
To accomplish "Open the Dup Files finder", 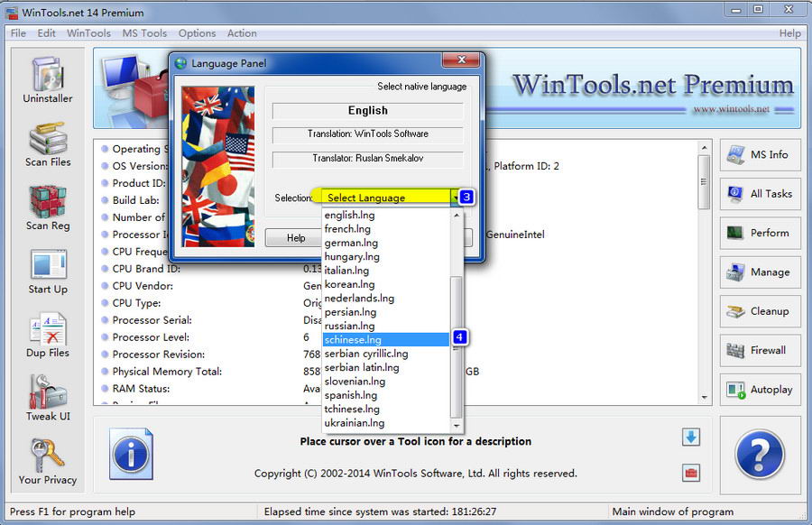I will tap(48, 336).
